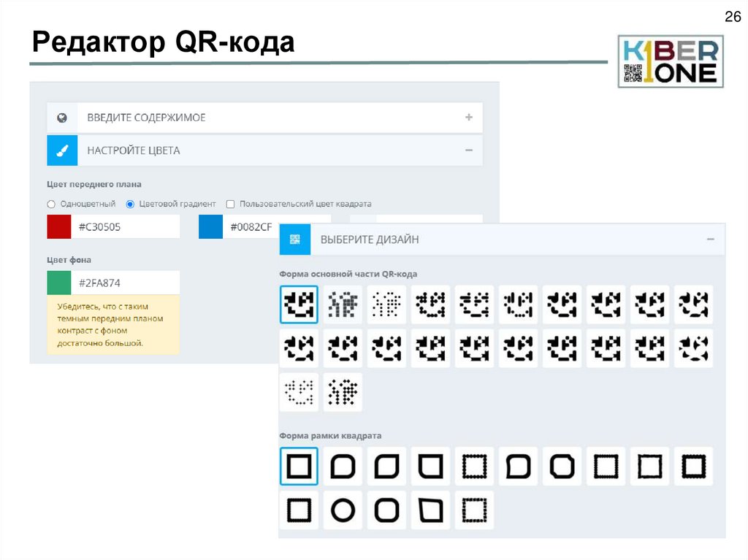Select the Одноцветный radio button

(x=51, y=204)
